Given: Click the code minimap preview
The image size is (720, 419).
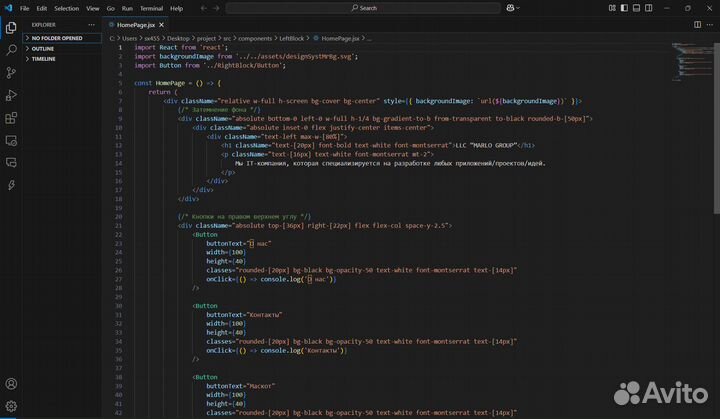Looking at the screenshot, I should click(691, 62).
